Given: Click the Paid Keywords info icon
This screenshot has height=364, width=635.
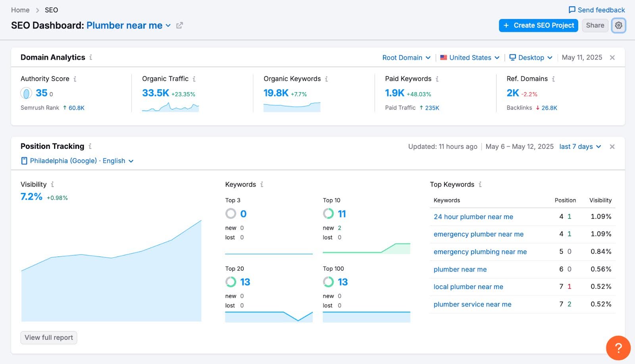Looking at the screenshot, I should (438, 79).
